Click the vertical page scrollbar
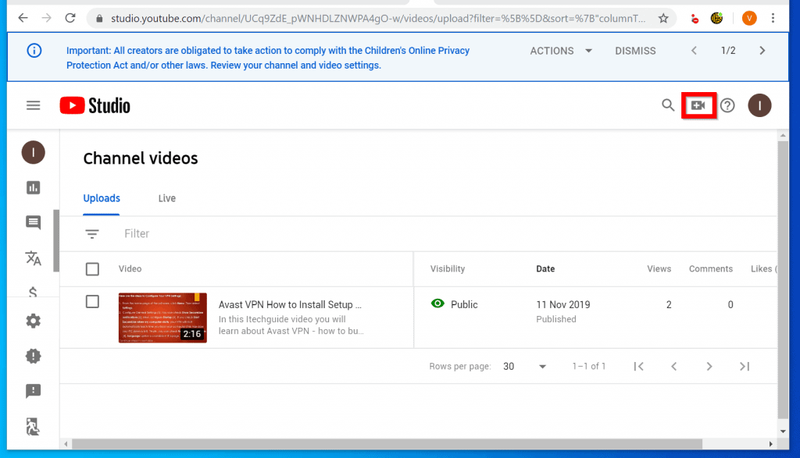 tap(783, 280)
